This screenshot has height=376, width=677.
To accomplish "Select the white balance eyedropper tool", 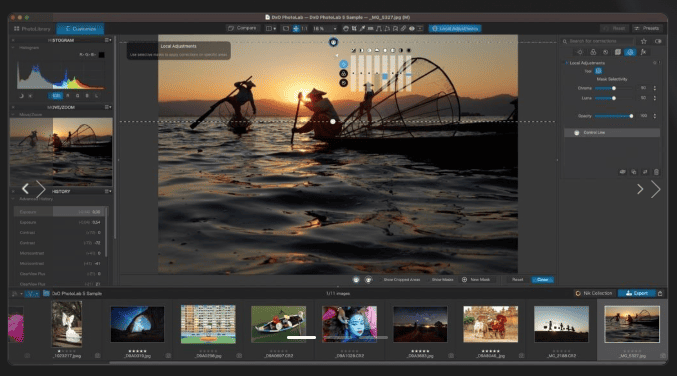I will tap(362, 28).
